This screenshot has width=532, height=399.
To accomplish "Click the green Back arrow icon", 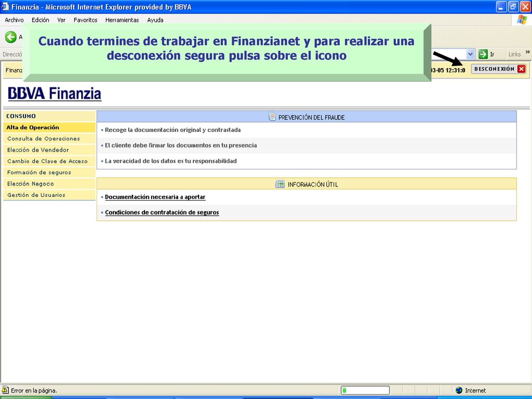I will tap(11, 37).
